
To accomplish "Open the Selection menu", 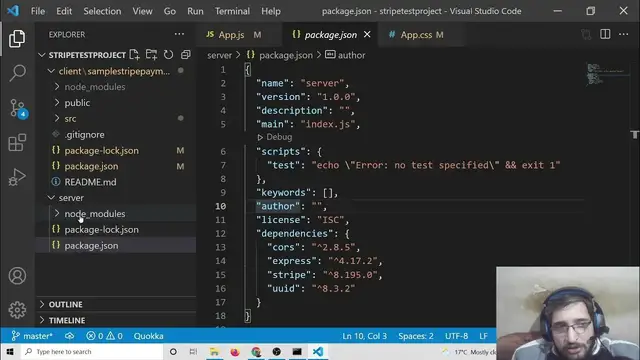I will [102, 11].
